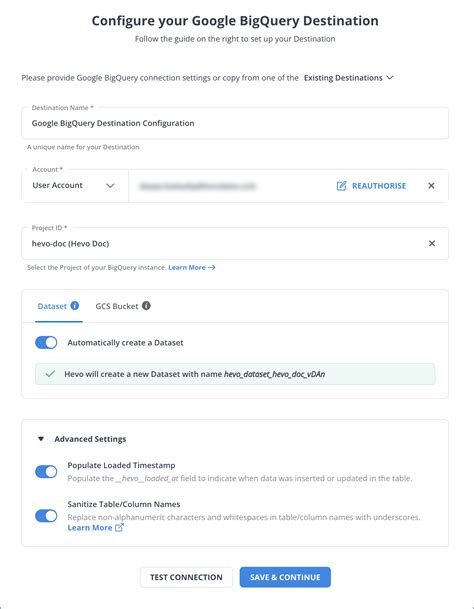Clear the Project ID selection X icon
Image resolution: width=474 pixels, height=609 pixels.
(x=432, y=244)
